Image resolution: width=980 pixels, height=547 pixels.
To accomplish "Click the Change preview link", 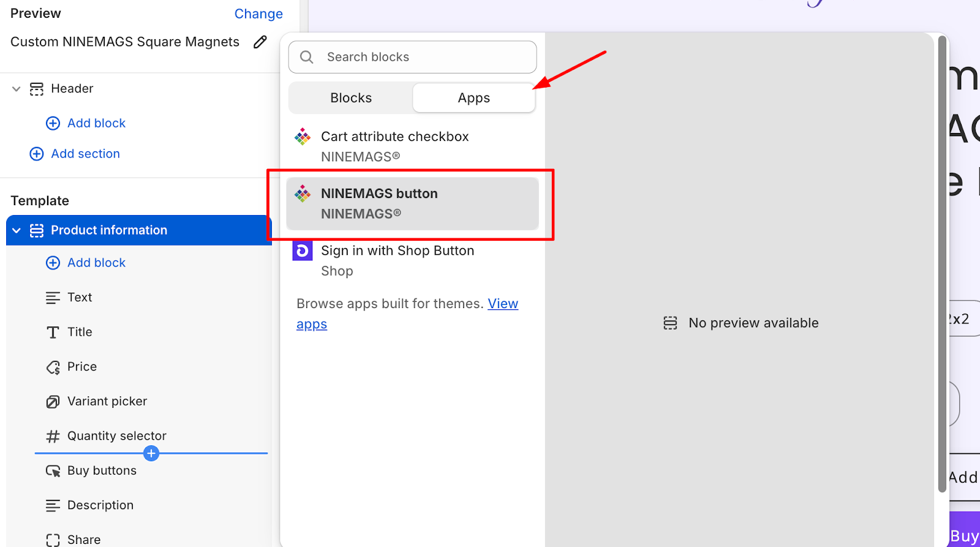I will (258, 13).
